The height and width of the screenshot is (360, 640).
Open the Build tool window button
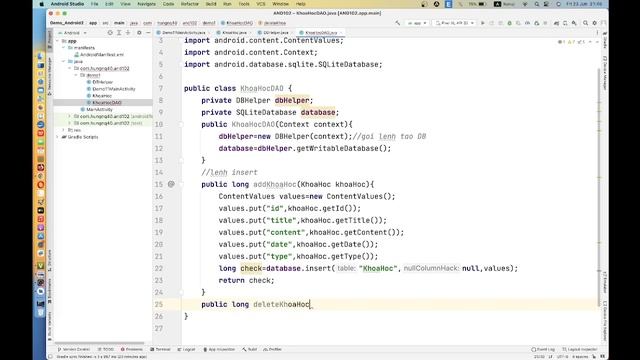point(249,349)
